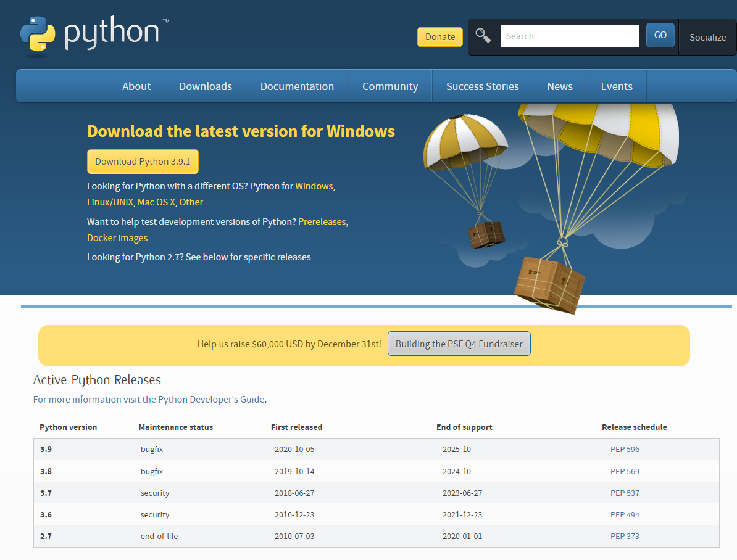Open the Downloads menu item
The height and width of the screenshot is (560, 737).
(206, 86)
